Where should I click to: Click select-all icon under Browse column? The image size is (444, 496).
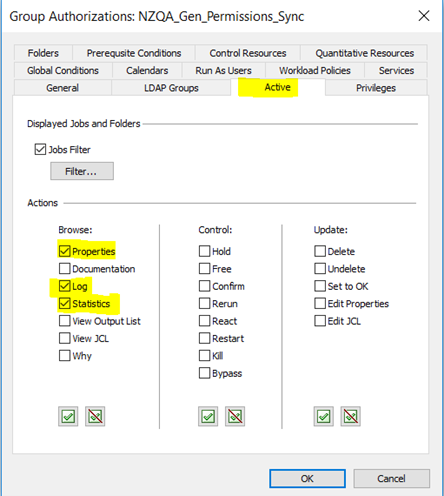click(68, 416)
